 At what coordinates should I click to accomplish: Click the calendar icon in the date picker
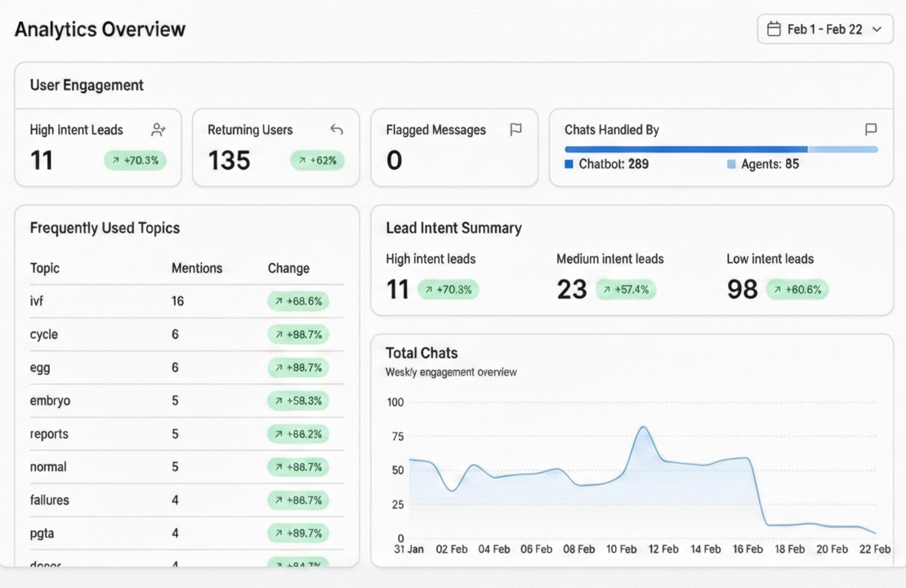pyautogui.click(x=774, y=29)
